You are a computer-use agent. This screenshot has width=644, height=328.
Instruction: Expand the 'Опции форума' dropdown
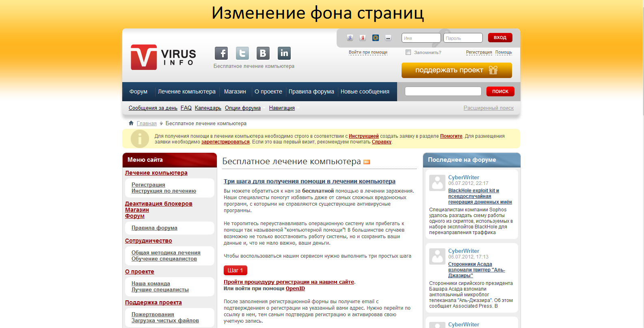[243, 108]
